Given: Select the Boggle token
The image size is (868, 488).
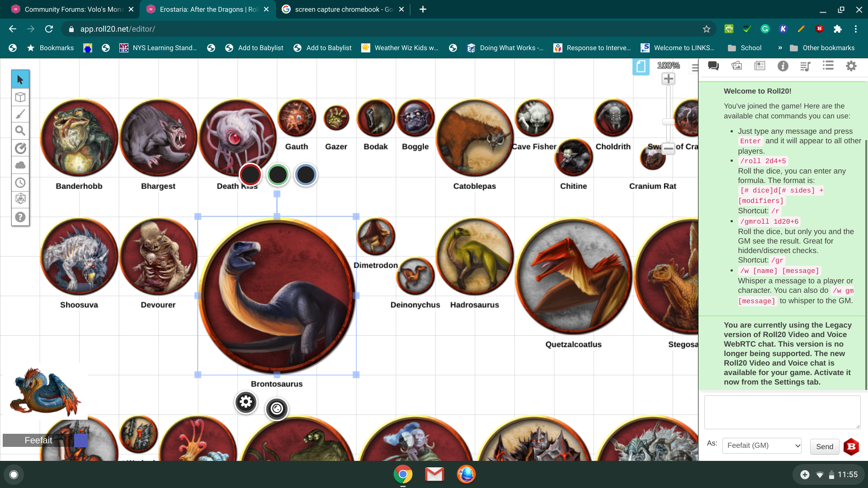Looking at the screenshot, I should [415, 118].
